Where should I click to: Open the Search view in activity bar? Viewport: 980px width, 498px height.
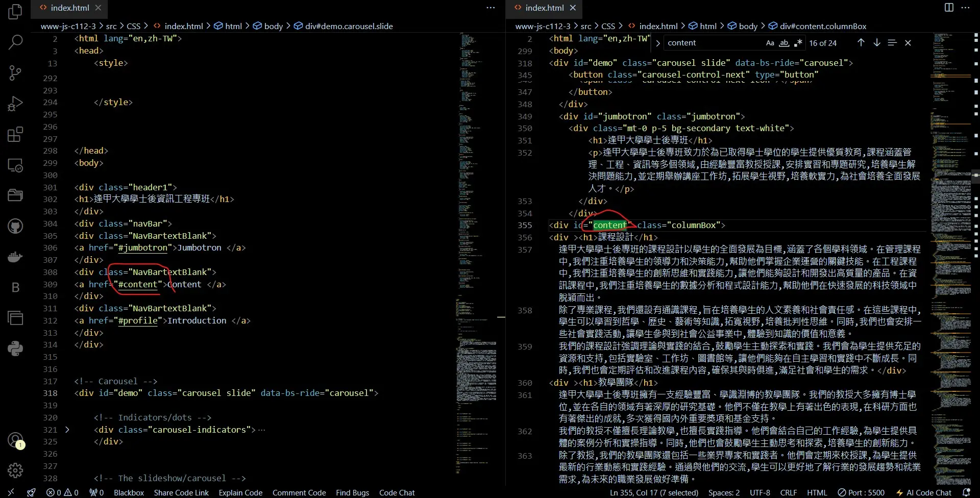(x=15, y=42)
